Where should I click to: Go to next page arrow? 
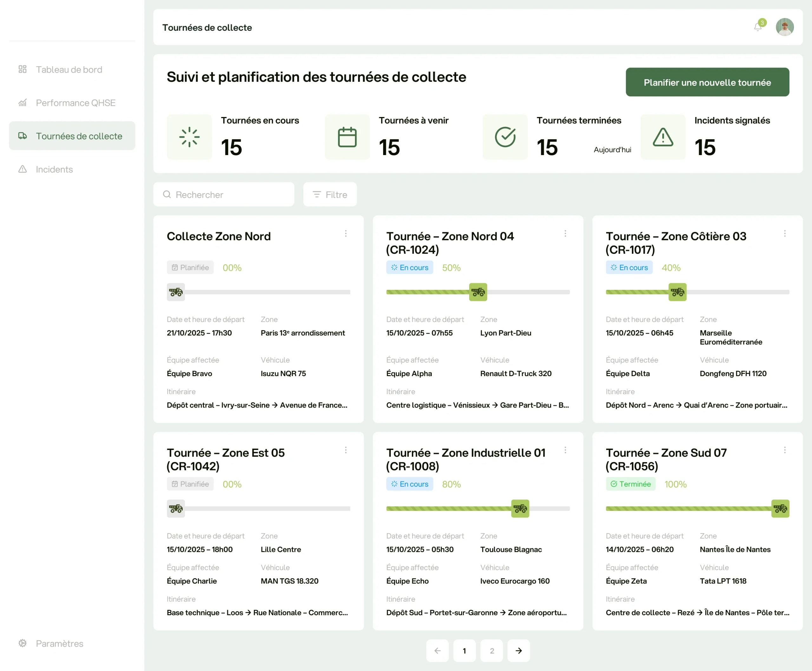tap(519, 650)
